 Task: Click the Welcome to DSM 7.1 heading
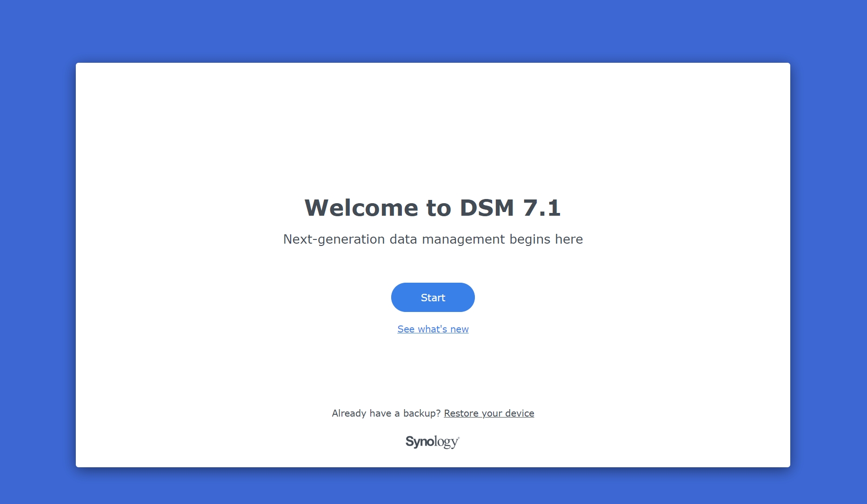(x=433, y=207)
